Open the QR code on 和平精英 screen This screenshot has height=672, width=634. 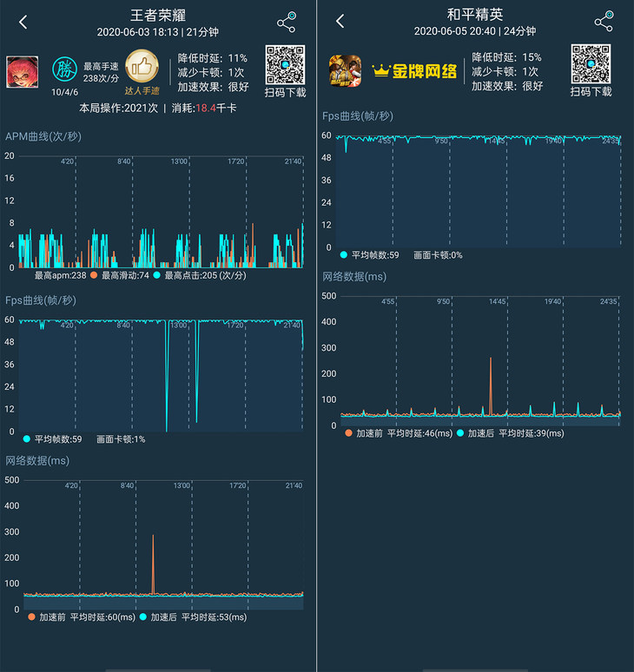pos(591,63)
